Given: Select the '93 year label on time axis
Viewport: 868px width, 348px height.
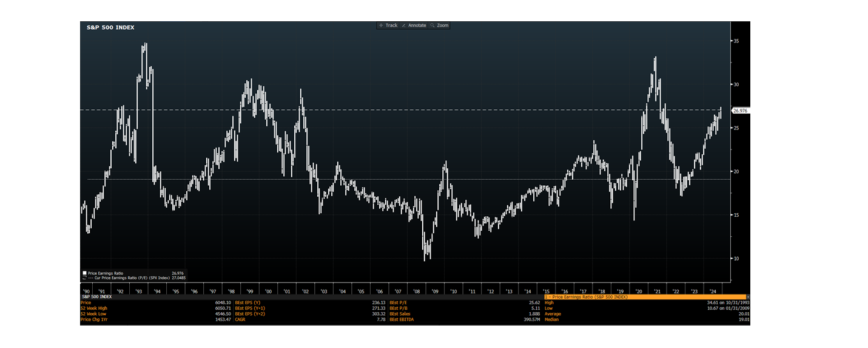Looking at the screenshot, I should pyautogui.click(x=139, y=291).
